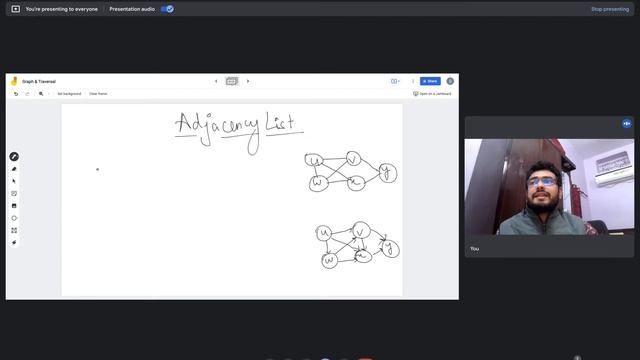Open the zoom magnifier control
Image resolution: width=640 pixels, height=360 pixels.
click(41, 94)
